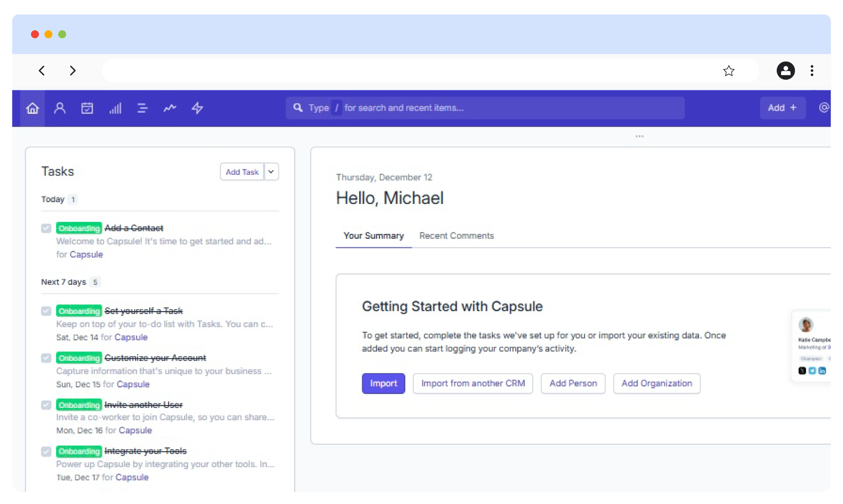Expand the Add Task dropdown arrow
The height and width of the screenshot is (504, 843).
point(271,172)
